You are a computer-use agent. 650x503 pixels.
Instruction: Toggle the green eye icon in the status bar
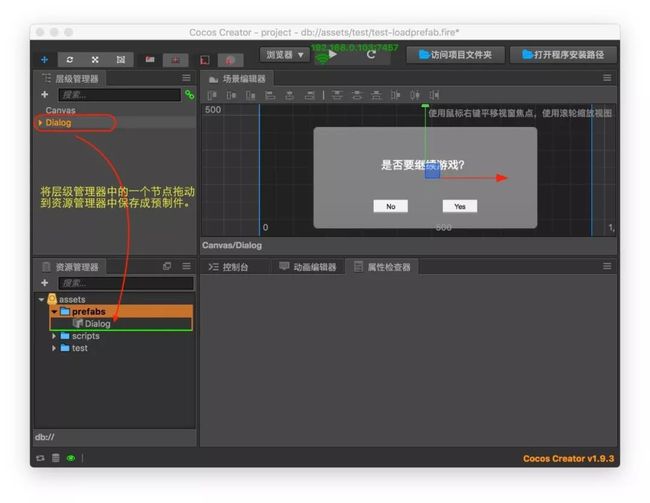[x=71, y=458]
